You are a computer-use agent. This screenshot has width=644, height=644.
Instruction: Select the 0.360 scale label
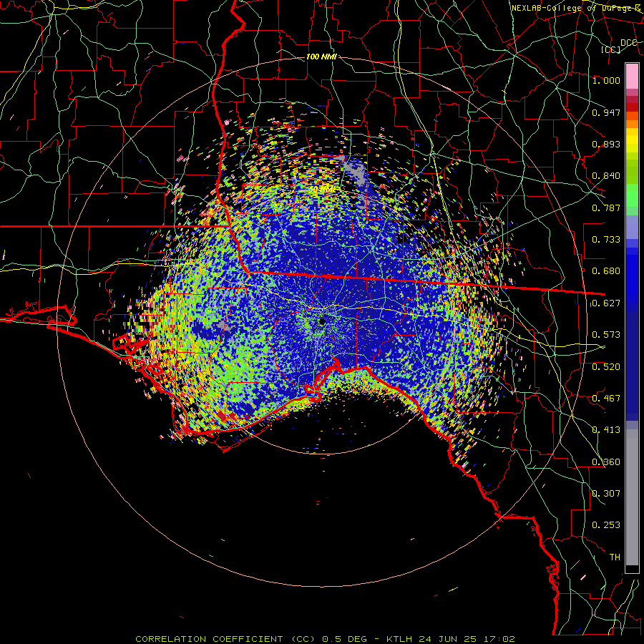click(606, 462)
